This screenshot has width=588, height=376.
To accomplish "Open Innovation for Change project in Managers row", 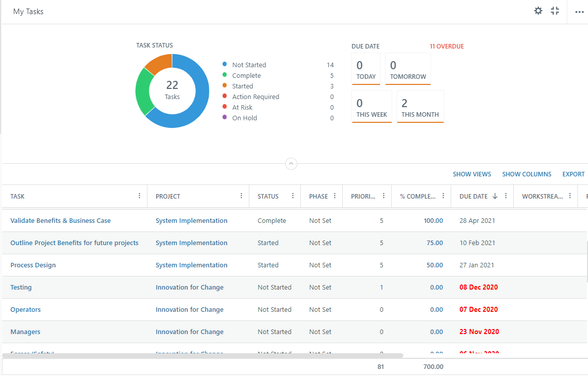I will pyautogui.click(x=189, y=332).
